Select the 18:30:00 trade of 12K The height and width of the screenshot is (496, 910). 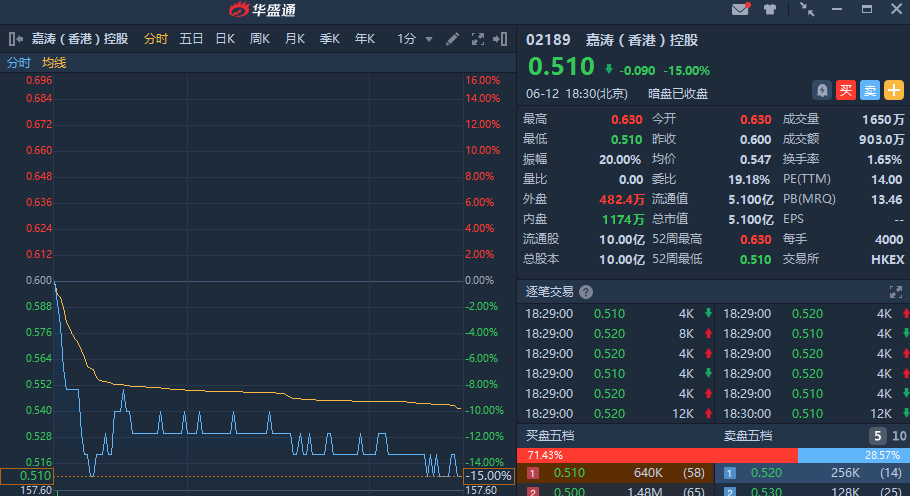pos(812,414)
